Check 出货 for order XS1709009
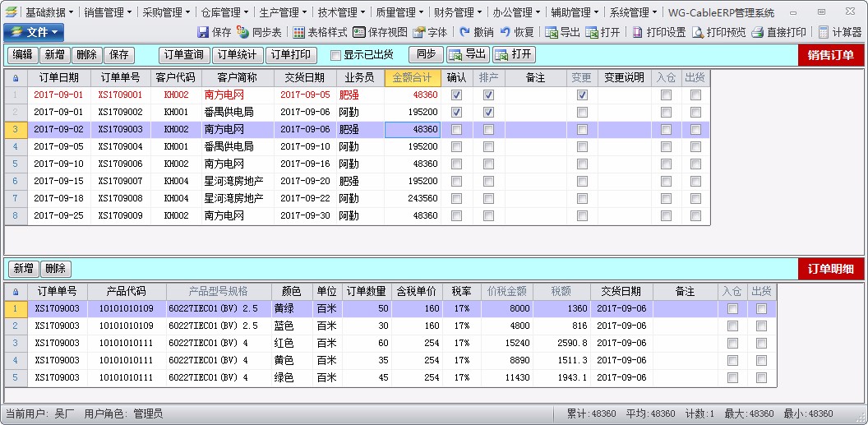 click(696, 215)
